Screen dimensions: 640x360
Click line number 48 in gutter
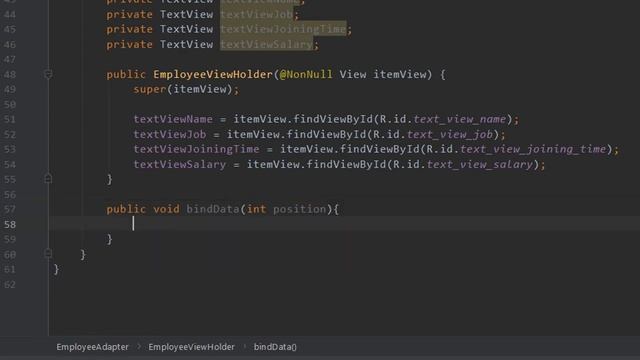coord(9,74)
